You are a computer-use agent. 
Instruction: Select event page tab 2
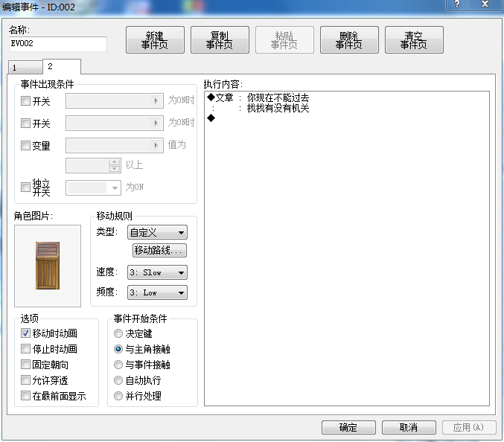[x=62, y=66]
